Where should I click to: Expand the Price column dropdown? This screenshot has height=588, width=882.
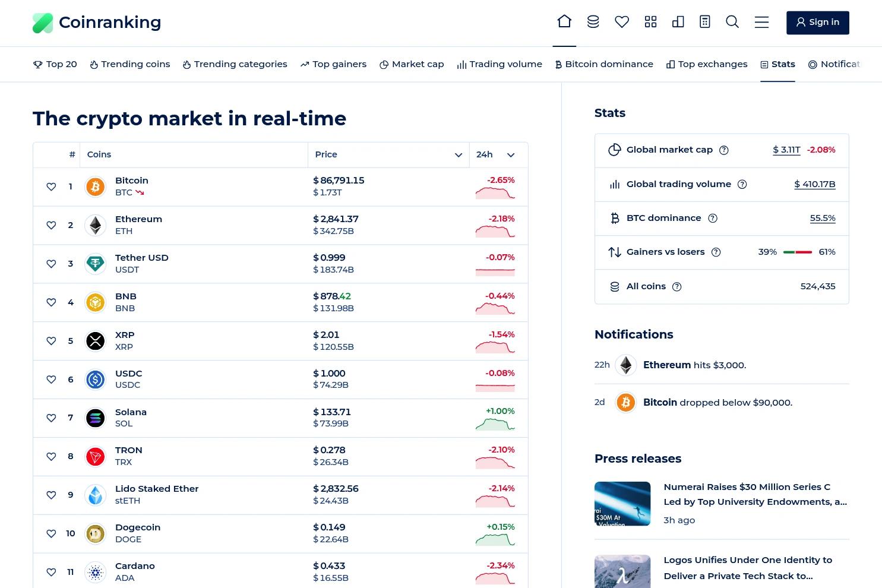[459, 155]
